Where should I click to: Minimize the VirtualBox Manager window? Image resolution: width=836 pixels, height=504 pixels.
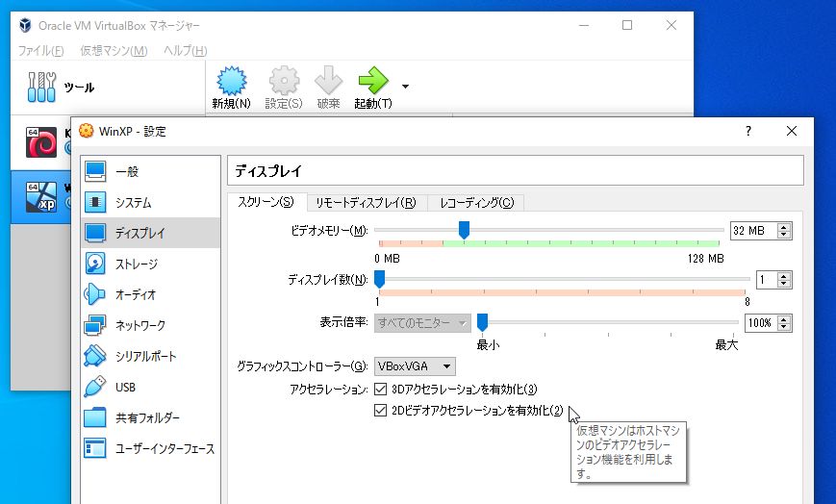(584, 25)
